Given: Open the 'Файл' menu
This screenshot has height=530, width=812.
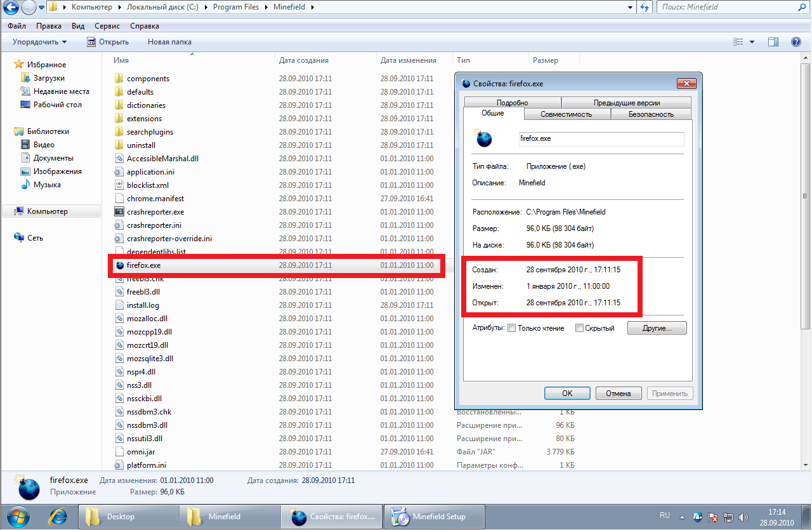Looking at the screenshot, I should [x=17, y=26].
